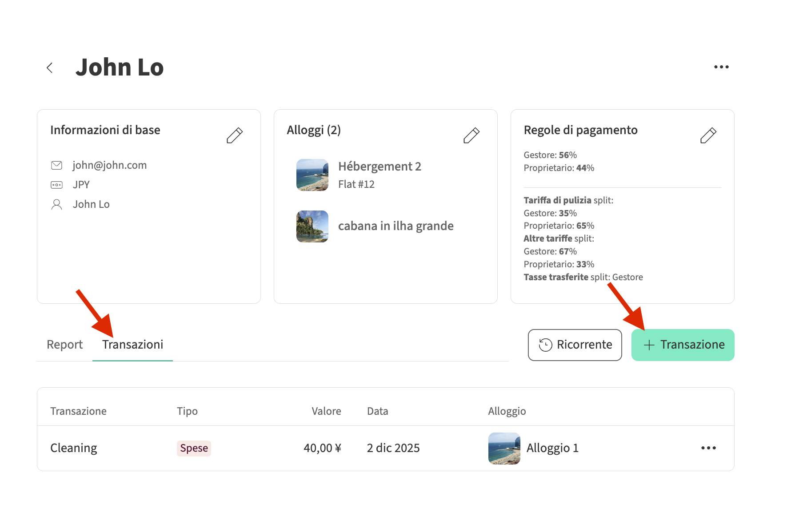Click the currency icon beside JPY
This screenshot has height=532, width=791.
click(56, 185)
